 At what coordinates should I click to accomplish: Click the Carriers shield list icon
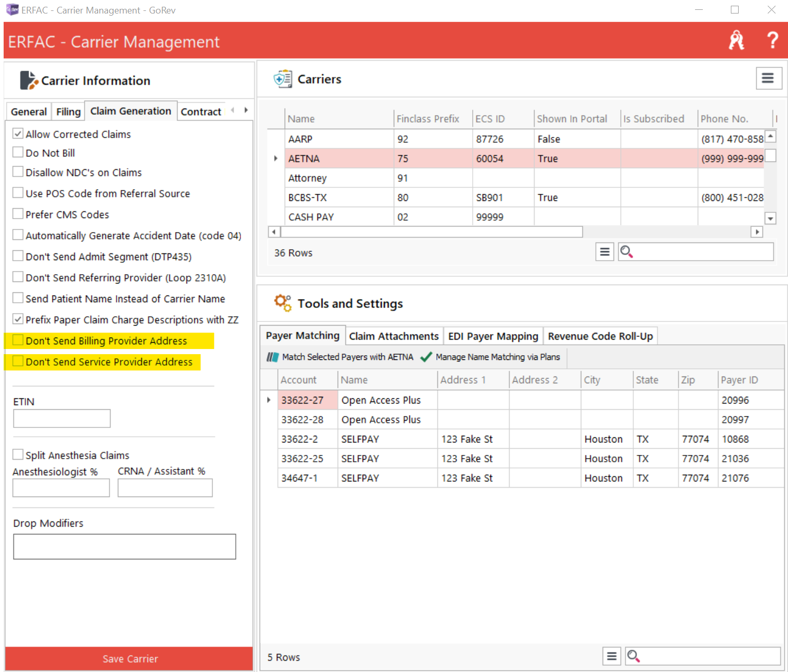pos(283,79)
